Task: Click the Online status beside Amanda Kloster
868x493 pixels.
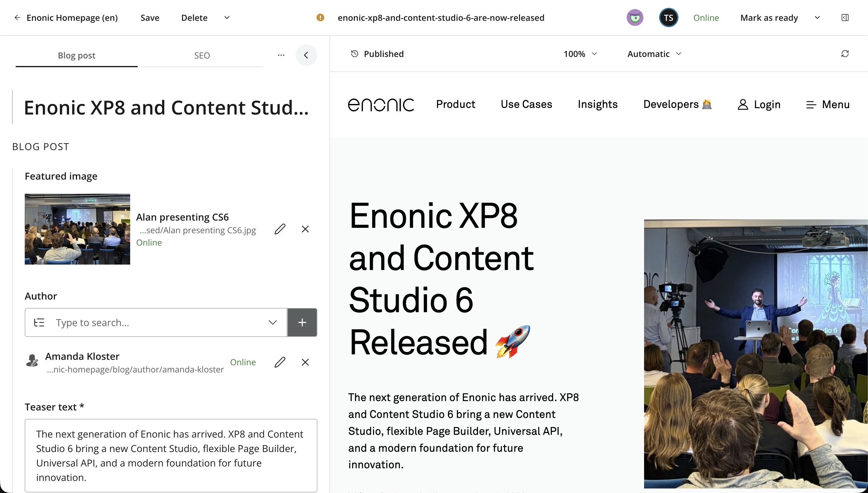Action: (x=243, y=362)
